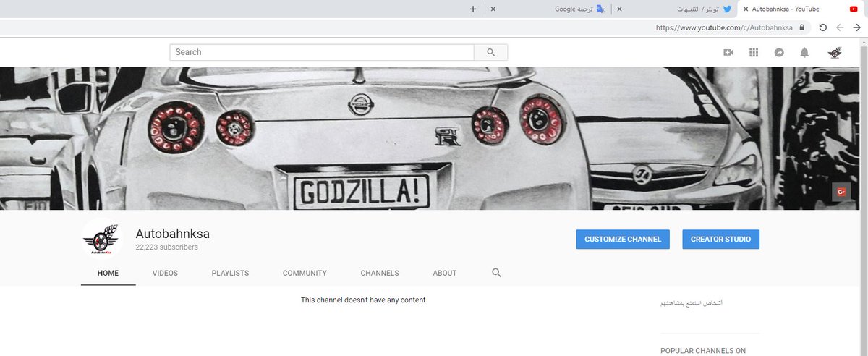Open the messages chat bubble icon
Viewport: 868px width, 356px height.
tap(779, 52)
